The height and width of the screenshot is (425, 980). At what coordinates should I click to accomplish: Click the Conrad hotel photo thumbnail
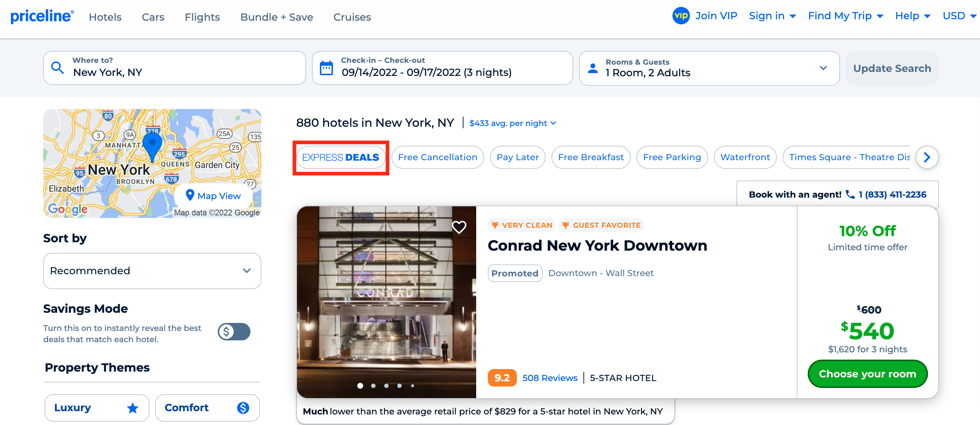[386, 302]
